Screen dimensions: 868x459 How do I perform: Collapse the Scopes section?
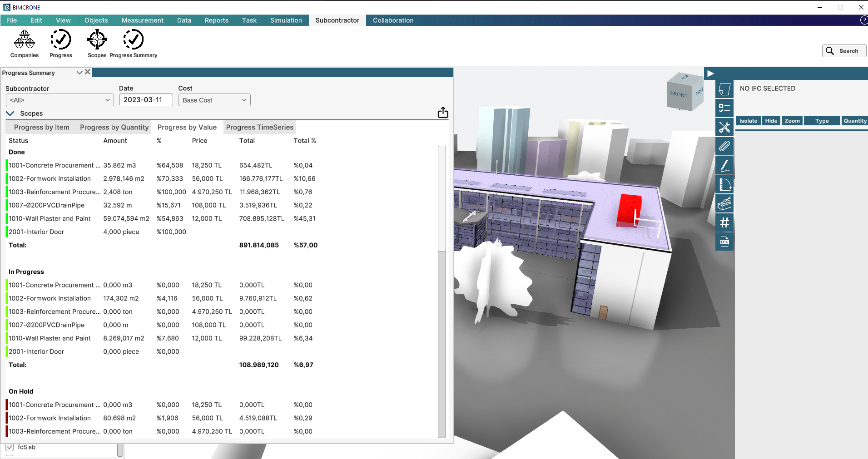pos(10,114)
